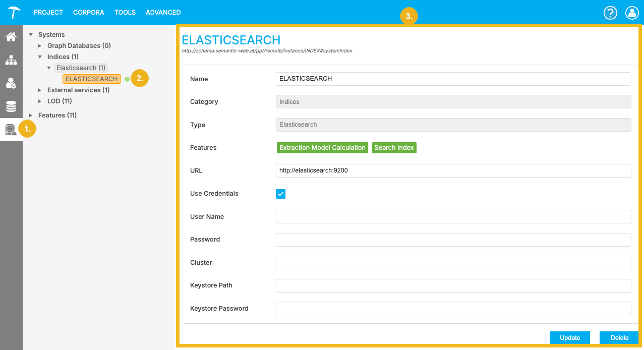Select the hierarchy/taxonomy sidebar icon
The width and height of the screenshot is (644, 350).
[x=11, y=60]
